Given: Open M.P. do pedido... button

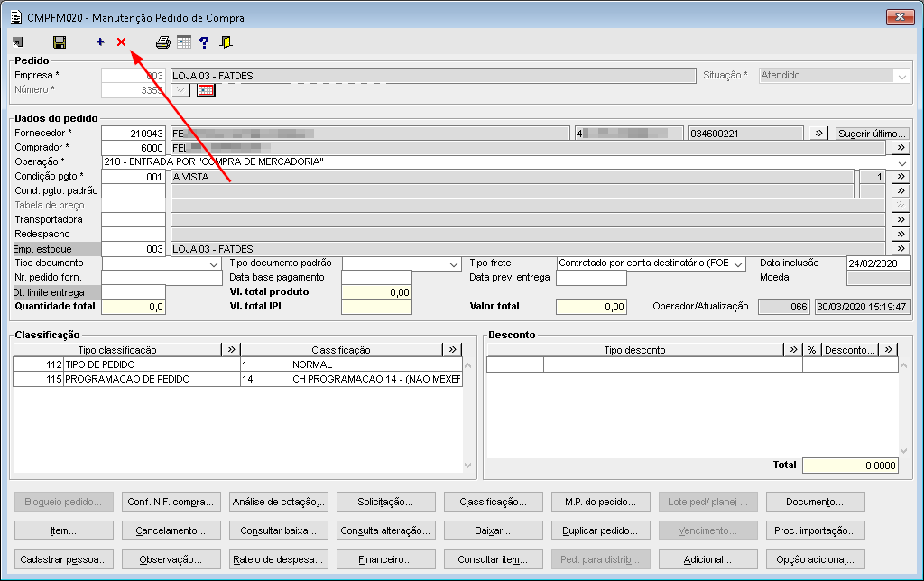Looking at the screenshot, I should pyautogui.click(x=600, y=502).
